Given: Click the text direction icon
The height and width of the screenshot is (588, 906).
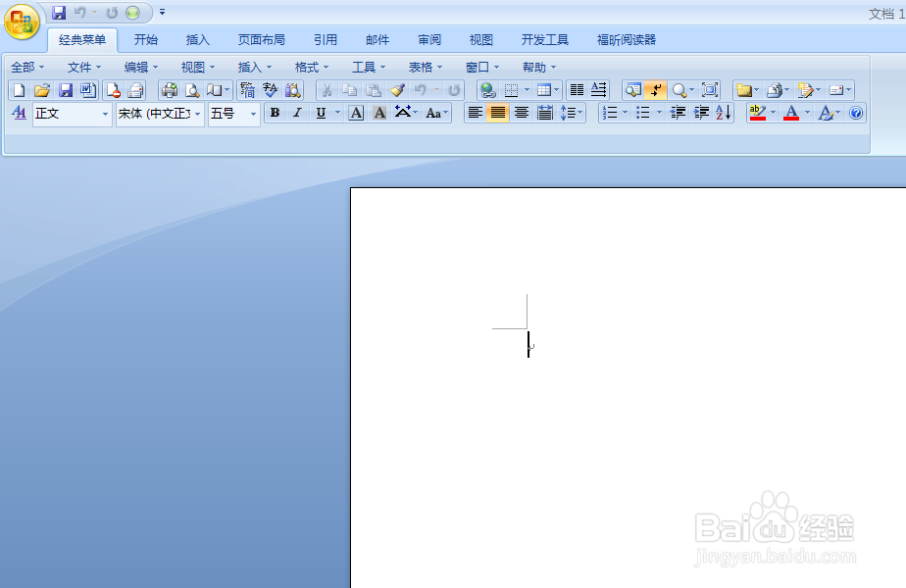Looking at the screenshot, I should (599, 90).
